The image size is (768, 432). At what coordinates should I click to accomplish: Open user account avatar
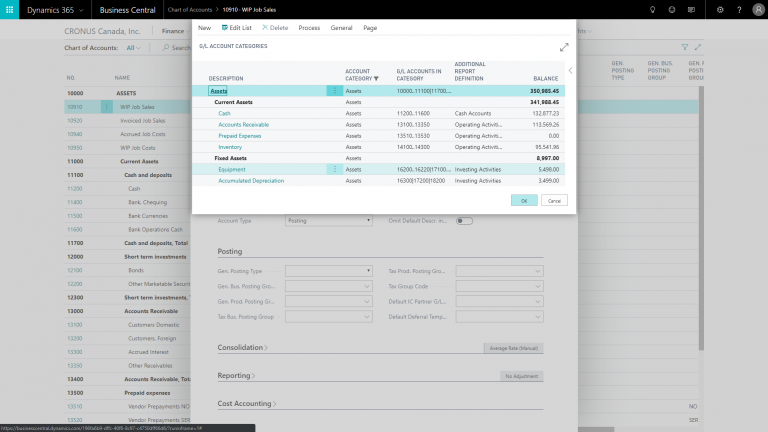[x=758, y=10]
